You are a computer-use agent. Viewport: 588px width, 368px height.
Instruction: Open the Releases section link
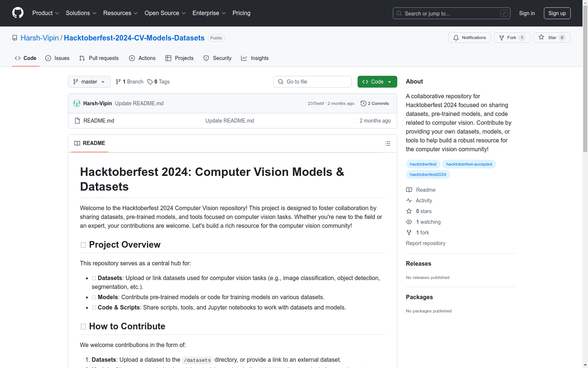(x=419, y=263)
